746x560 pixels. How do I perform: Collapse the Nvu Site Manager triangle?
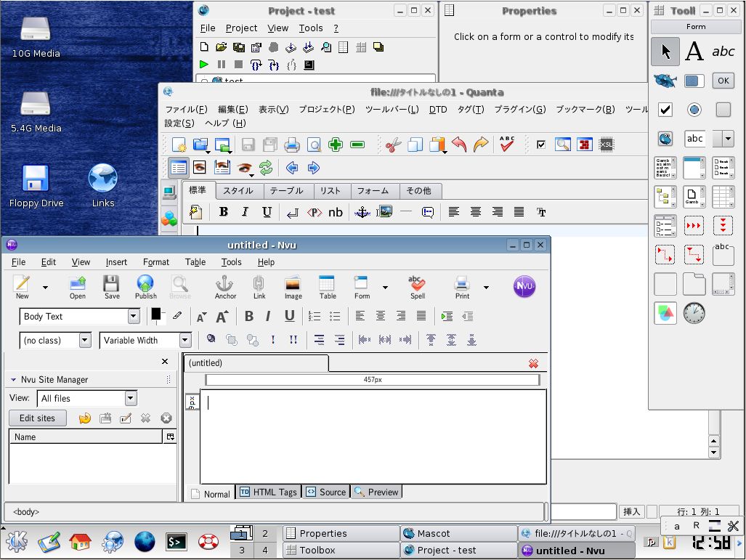coord(13,380)
